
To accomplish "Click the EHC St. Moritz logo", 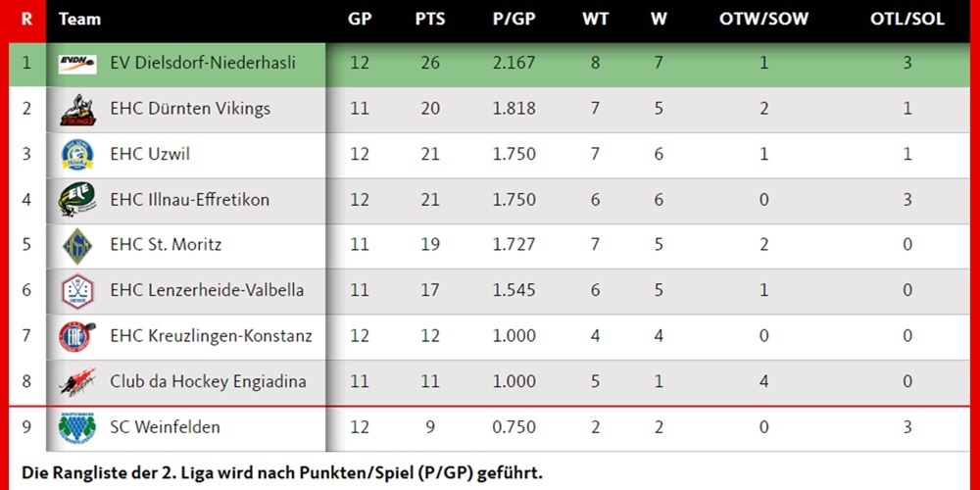I will 77,245.
